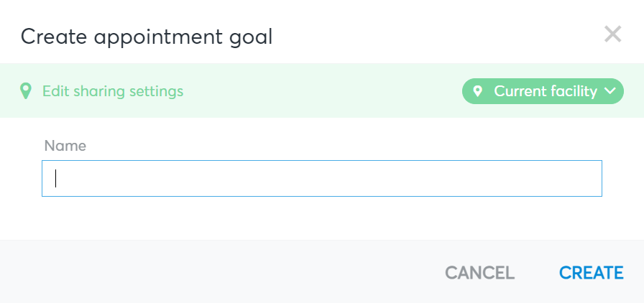Image resolution: width=644 pixels, height=303 pixels.
Task: Click the Create appointment goal title
Action: click(x=147, y=37)
